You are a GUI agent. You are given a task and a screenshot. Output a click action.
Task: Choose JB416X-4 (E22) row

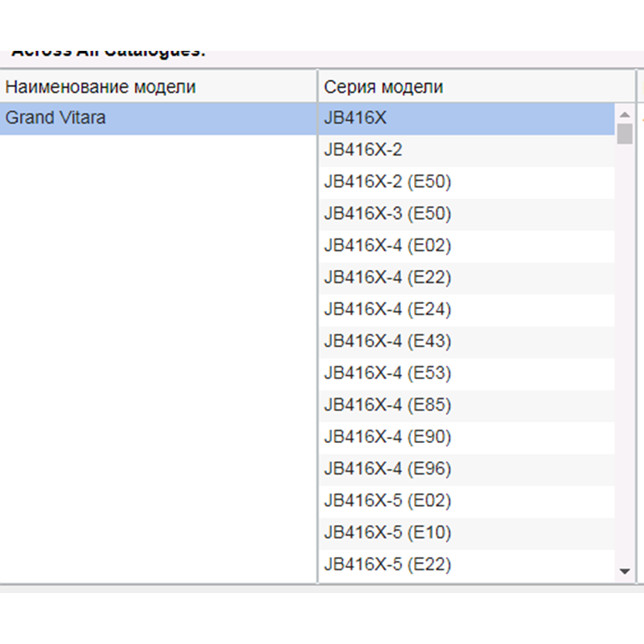[388, 278]
